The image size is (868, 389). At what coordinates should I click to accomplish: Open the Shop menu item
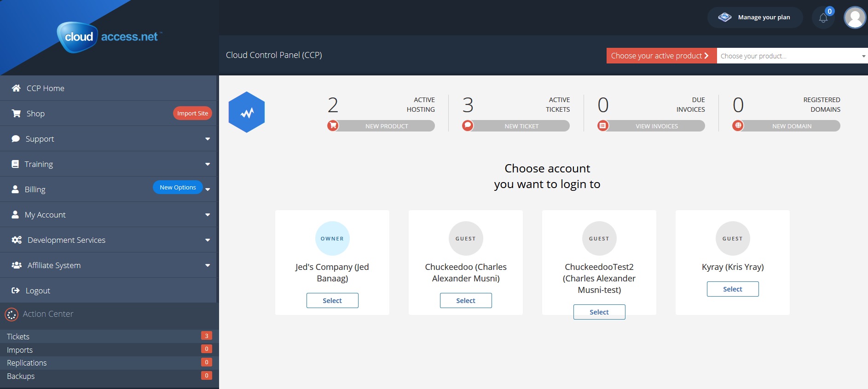click(x=108, y=113)
